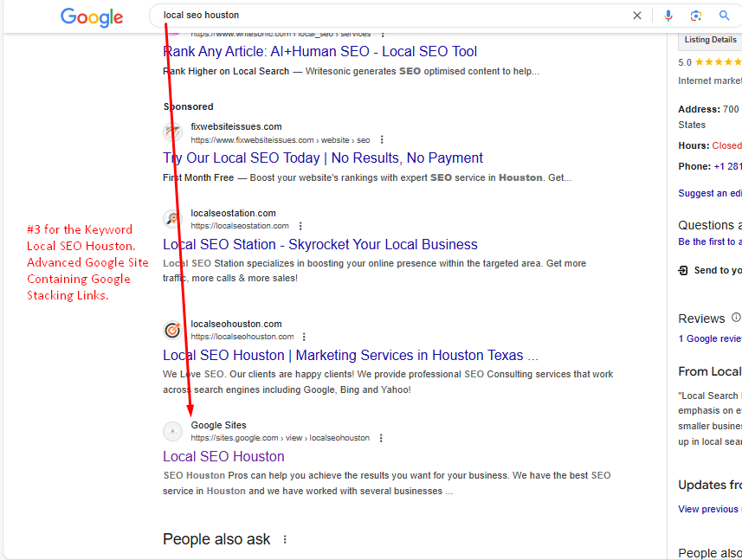Click the localseostation.com site name

coord(233,213)
